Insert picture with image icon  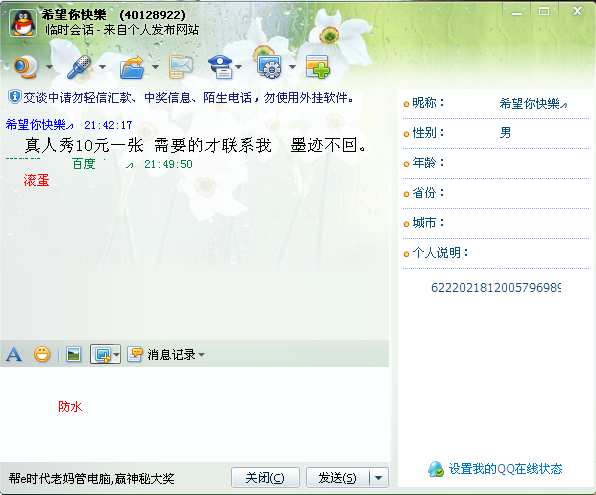click(x=73, y=354)
